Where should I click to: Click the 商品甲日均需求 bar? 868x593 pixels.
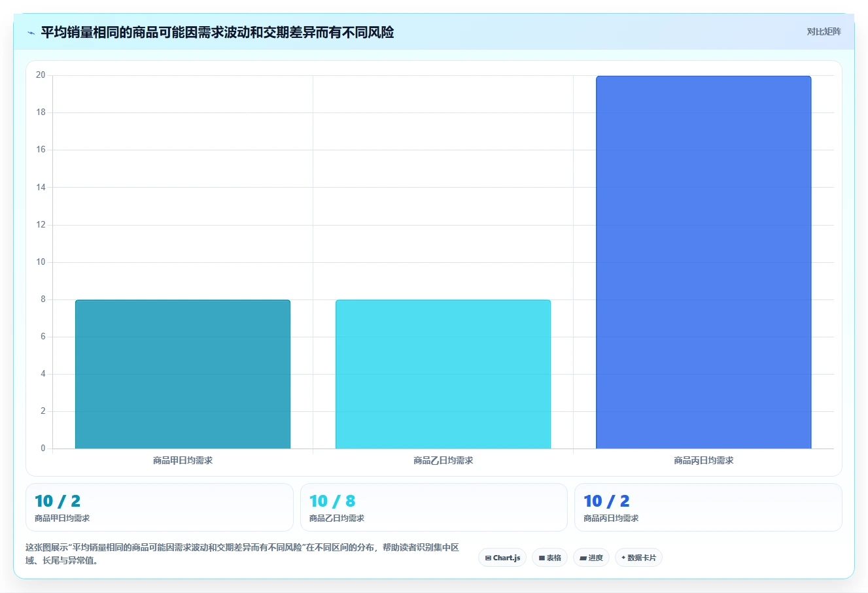click(x=182, y=374)
